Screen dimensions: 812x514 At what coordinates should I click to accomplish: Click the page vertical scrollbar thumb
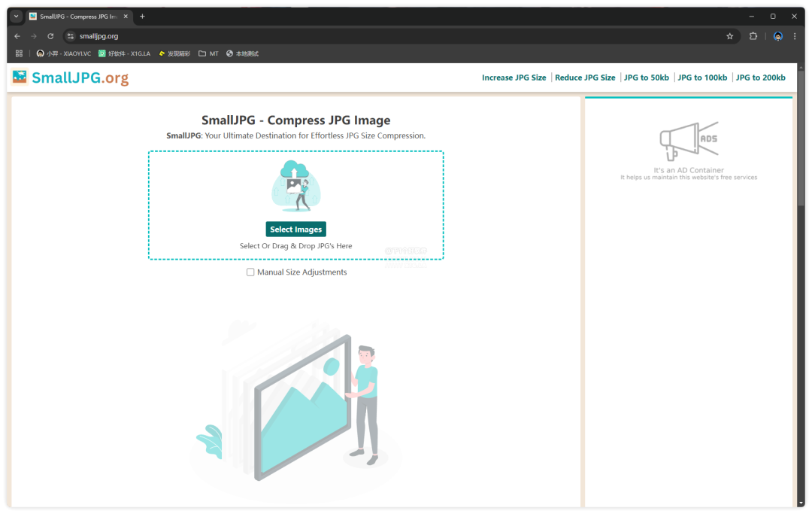[x=801, y=137]
